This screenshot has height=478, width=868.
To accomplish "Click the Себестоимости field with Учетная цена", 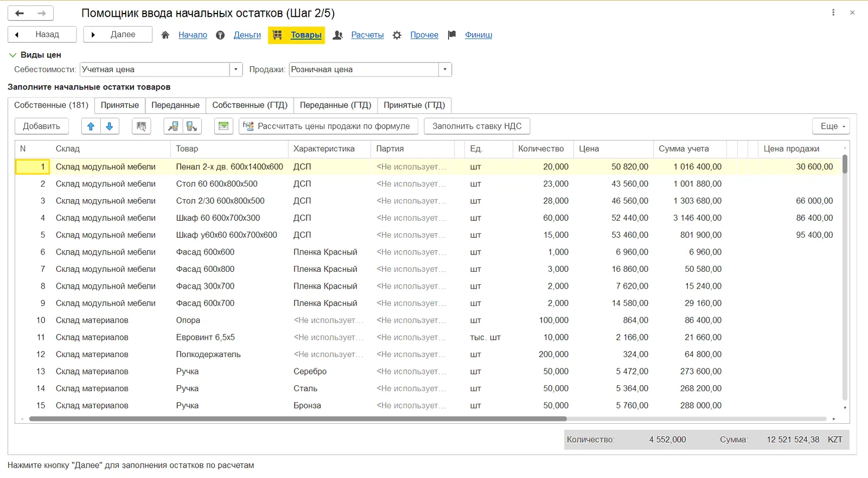I will [155, 69].
